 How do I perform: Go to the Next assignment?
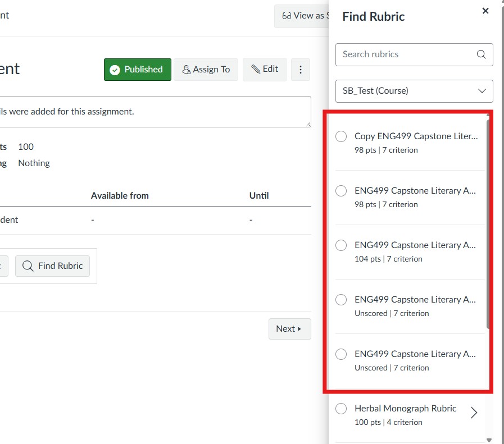289,329
